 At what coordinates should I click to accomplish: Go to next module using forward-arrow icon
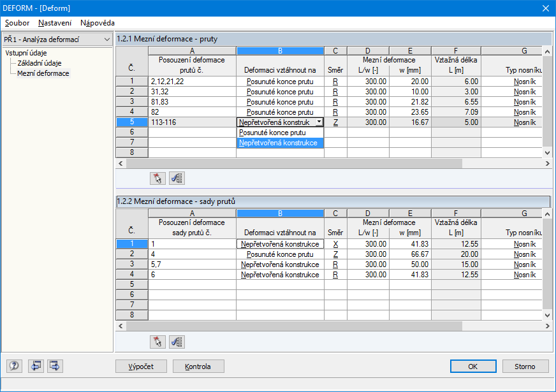point(54,366)
